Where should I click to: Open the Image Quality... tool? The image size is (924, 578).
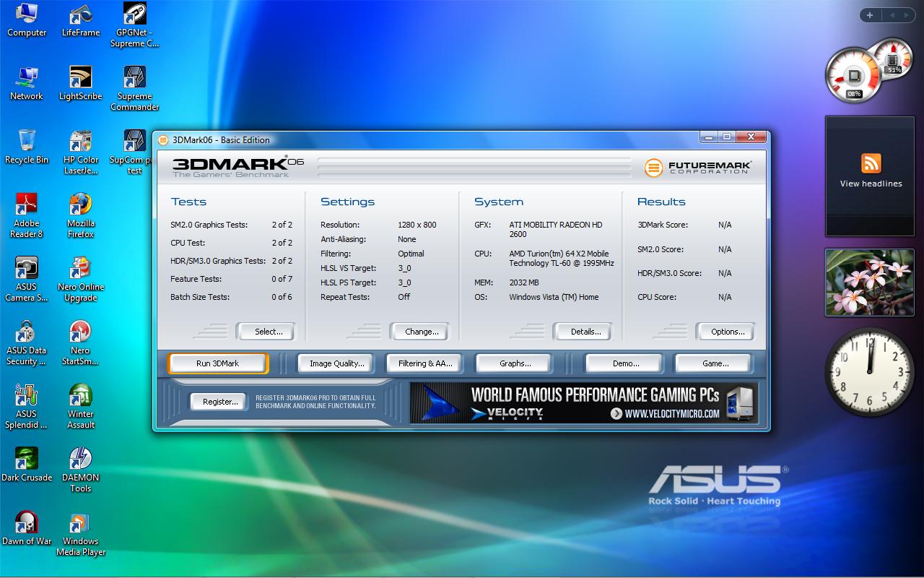[336, 363]
